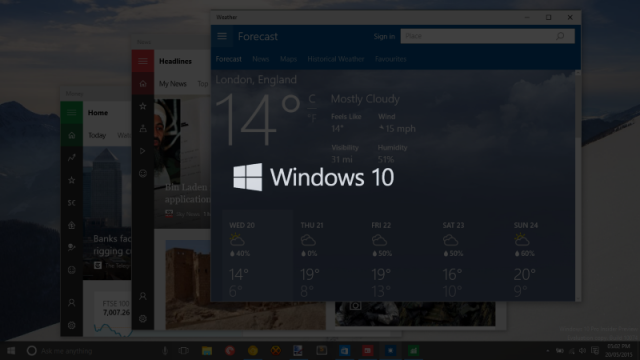Open Local icon below star in News sidebar
Screen dimensions: 640x360
point(143,128)
